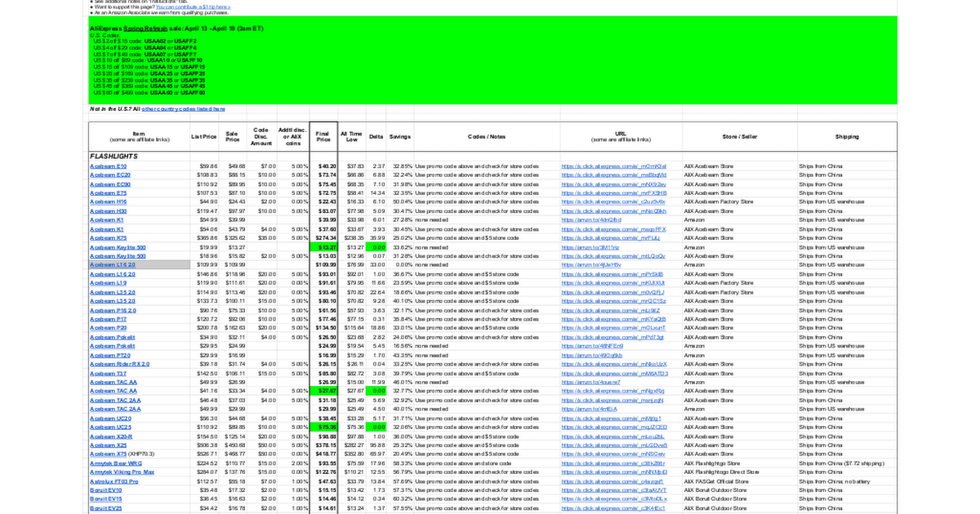Follow the other country codes link
980x514 pixels.
184,109
